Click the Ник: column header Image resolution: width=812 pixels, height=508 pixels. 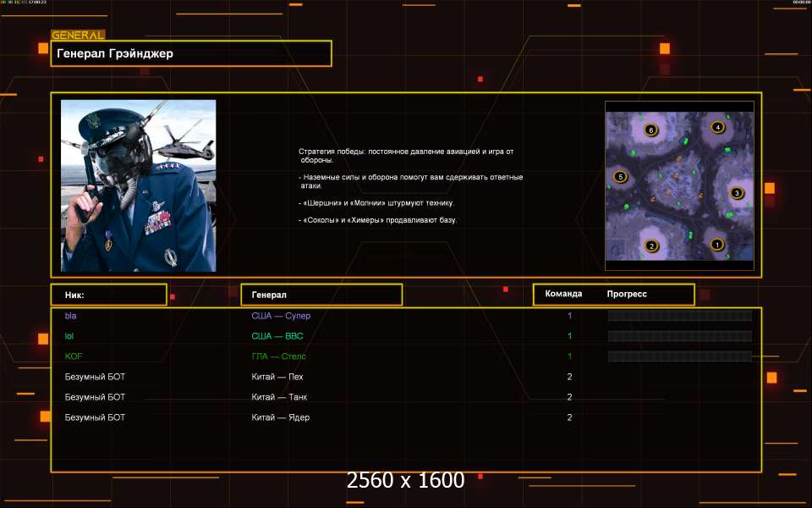[x=108, y=295]
